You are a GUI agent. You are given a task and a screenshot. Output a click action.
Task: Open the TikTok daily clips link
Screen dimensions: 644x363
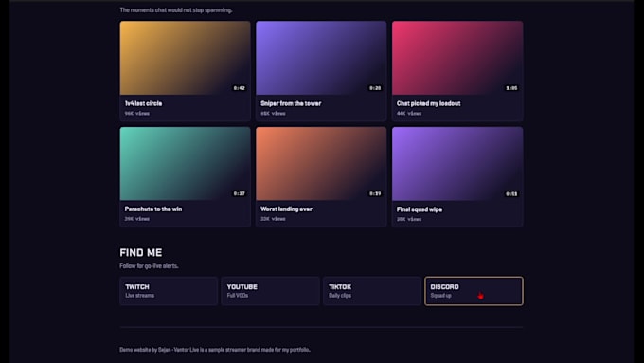371,291
